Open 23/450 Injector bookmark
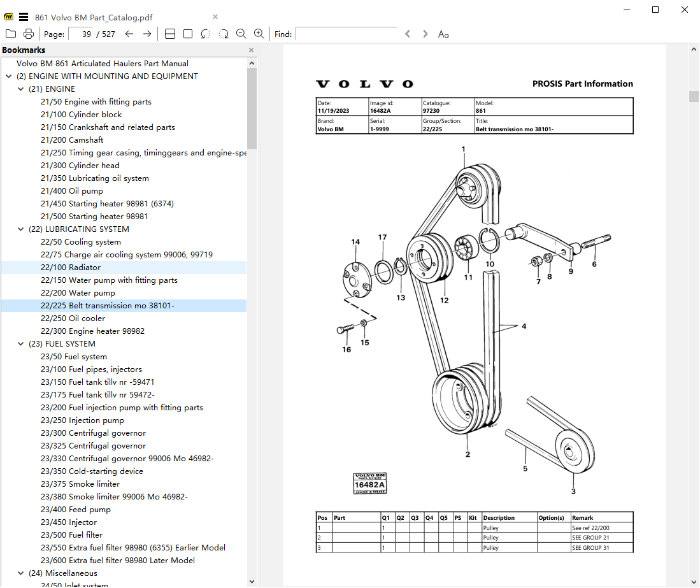 point(69,522)
